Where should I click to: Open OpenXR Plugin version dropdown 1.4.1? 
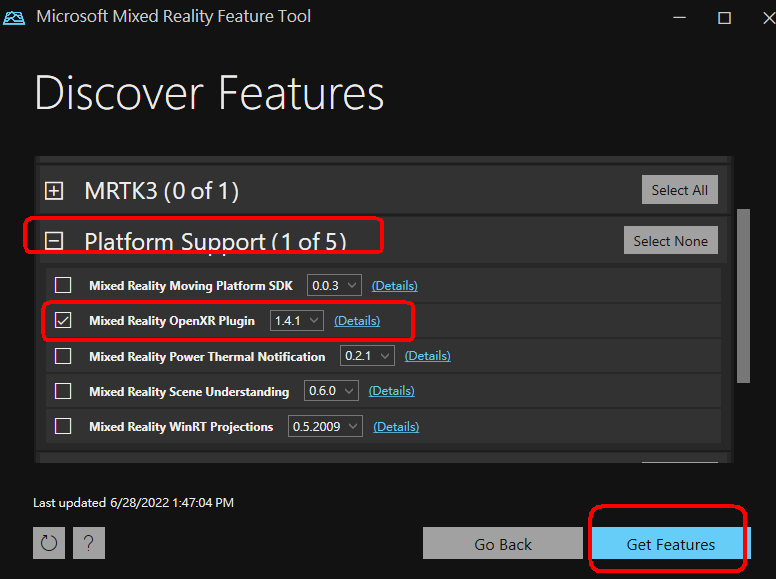click(x=296, y=321)
